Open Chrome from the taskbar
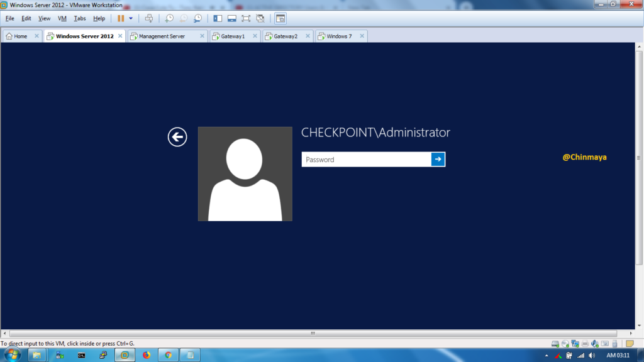Screen dimensions: 644x362 (x=168, y=355)
